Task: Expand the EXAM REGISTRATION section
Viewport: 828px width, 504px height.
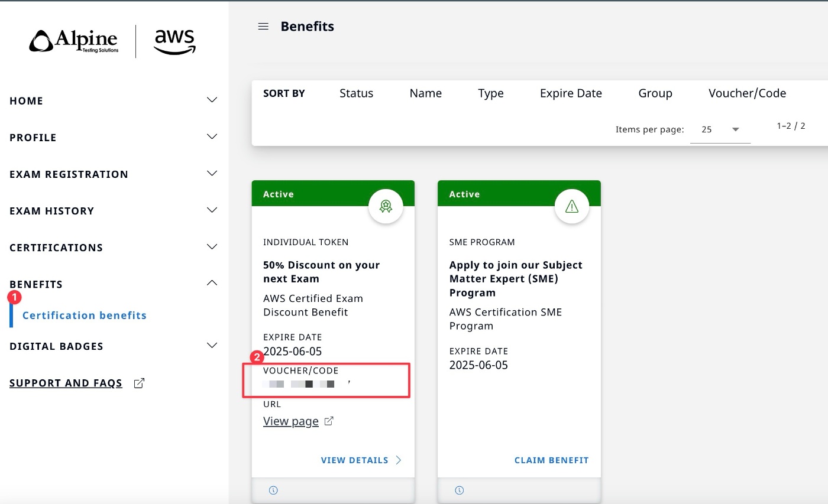Action: tap(212, 173)
